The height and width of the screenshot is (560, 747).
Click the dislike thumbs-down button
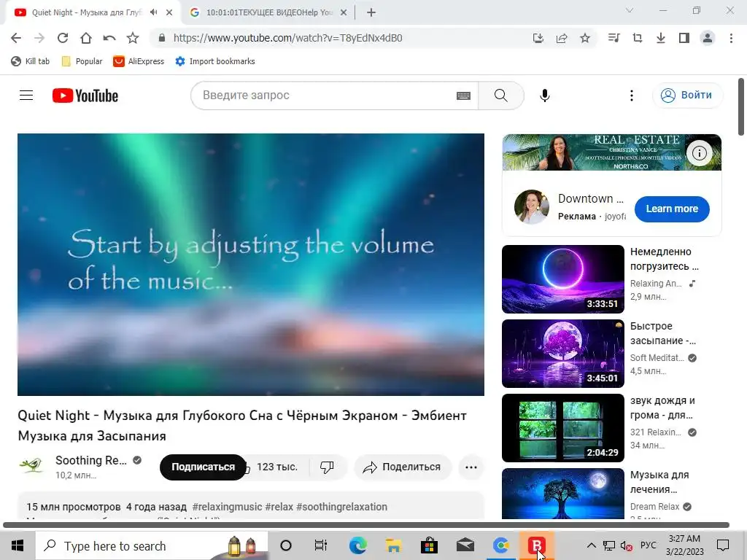tap(327, 467)
